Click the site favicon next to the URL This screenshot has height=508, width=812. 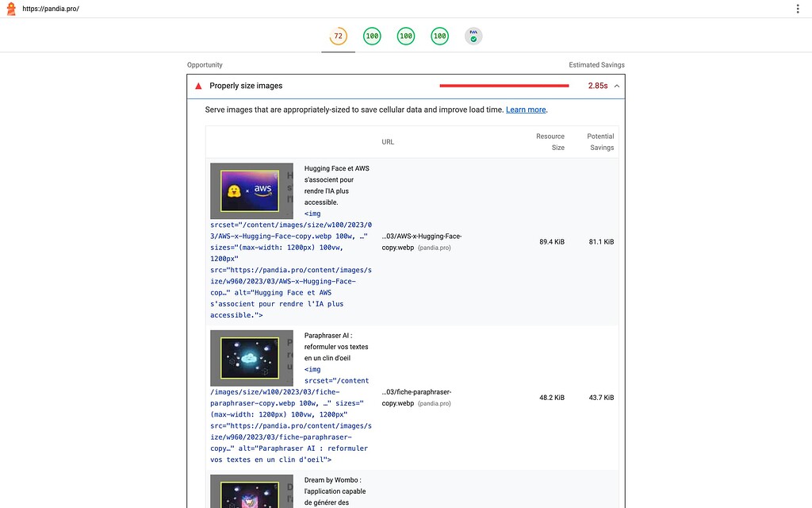coord(10,9)
